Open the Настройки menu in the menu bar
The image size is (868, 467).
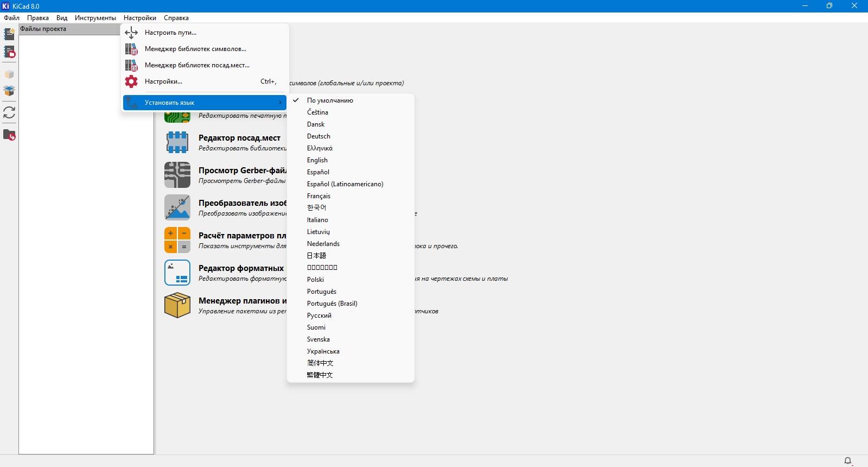click(x=140, y=18)
